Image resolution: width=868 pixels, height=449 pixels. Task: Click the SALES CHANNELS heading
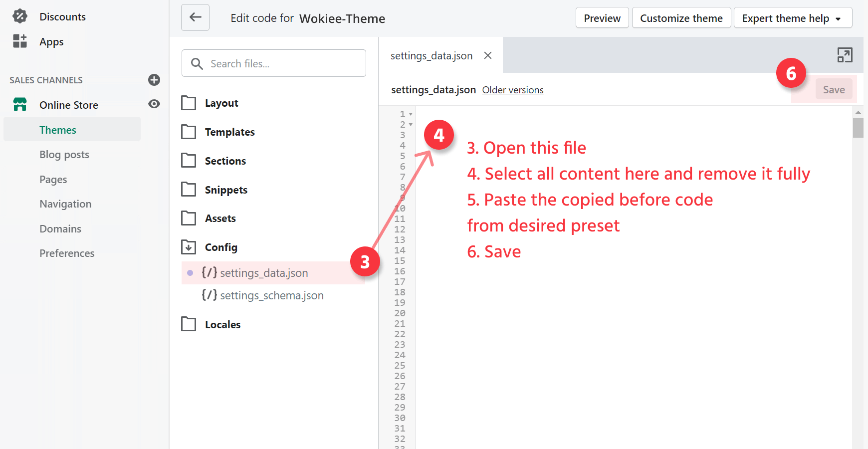coord(46,80)
